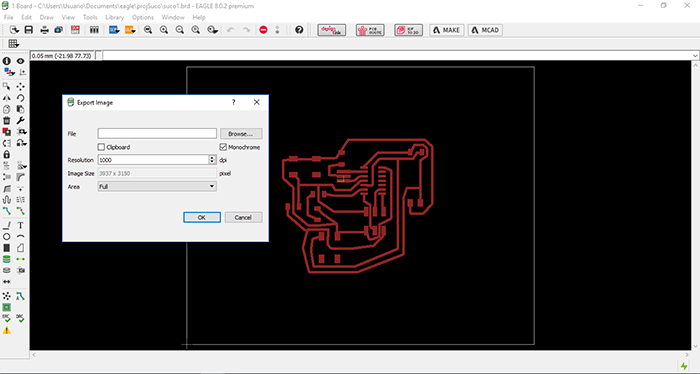The image size is (700, 374).
Task: Open the Area dropdown set to Full
Action: (157, 187)
